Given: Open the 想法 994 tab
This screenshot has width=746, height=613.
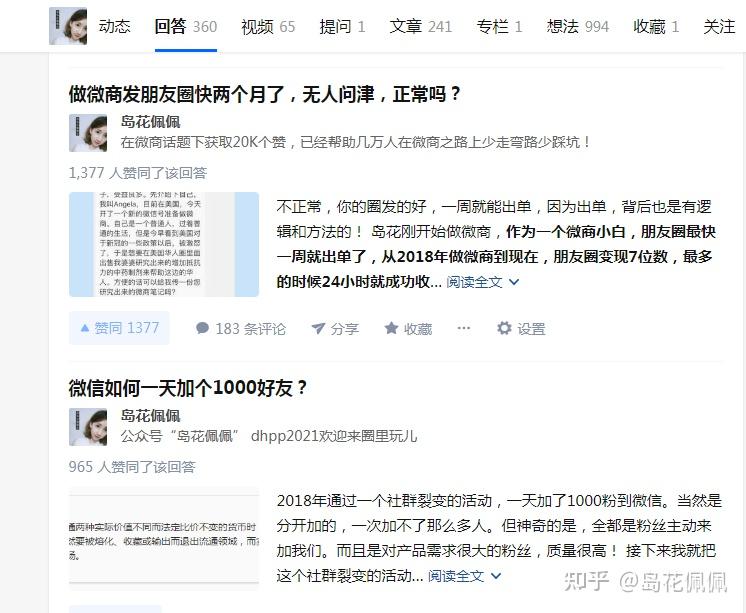Looking at the screenshot, I should click(578, 26).
